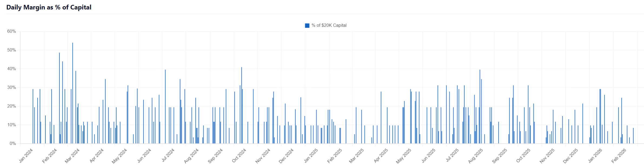
Task: Select the "May 2025" x-axis label
Action: coord(403,156)
